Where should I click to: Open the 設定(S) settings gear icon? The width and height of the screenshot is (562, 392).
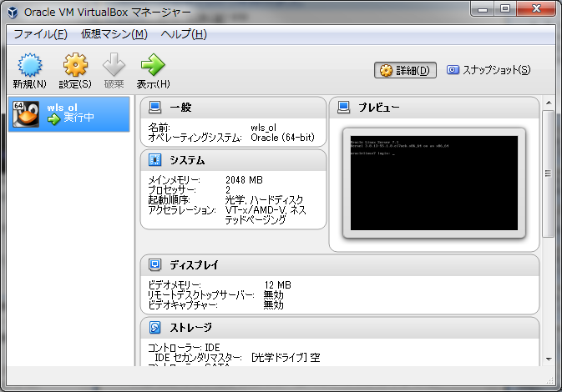tap(75, 65)
